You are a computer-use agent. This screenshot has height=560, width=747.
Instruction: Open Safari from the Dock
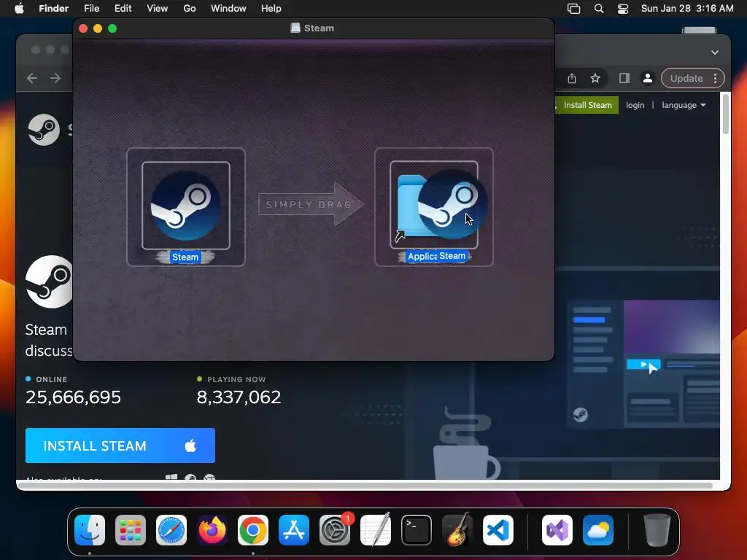(x=171, y=530)
